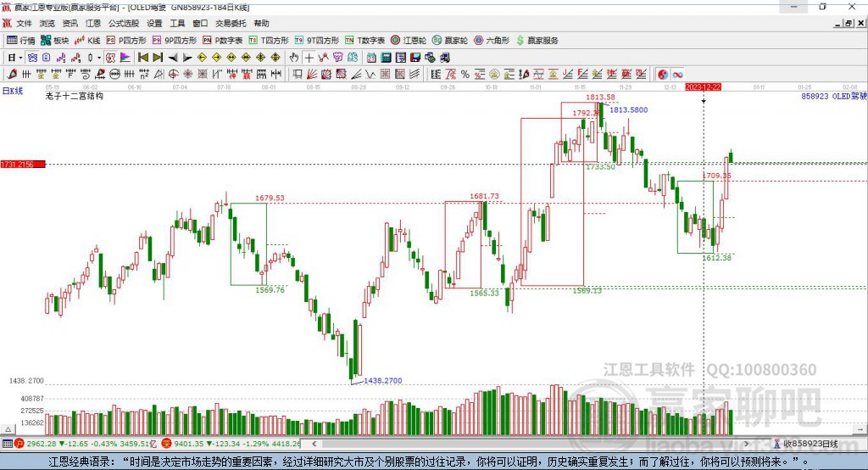The width and height of the screenshot is (868, 470).
Task: Open the P四方形 tool
Action: 126,41
